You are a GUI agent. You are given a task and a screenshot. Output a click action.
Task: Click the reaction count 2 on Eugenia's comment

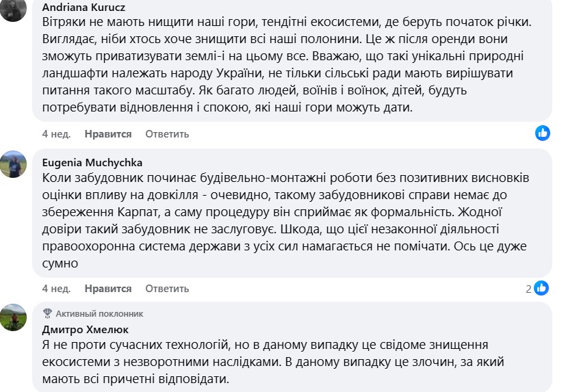528,289
